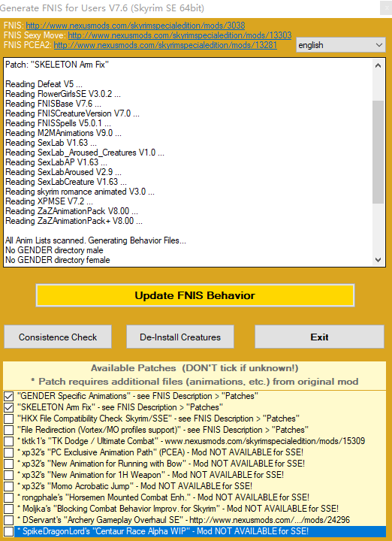Tick the TK Dodge / Ultimate Combat patch
Image resolution: width=392 pixels, height=541 pixels.
(x=8, y=441)
